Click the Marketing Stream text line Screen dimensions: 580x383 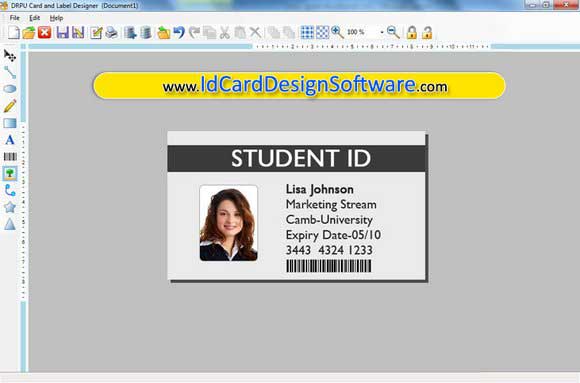point(331,204)
